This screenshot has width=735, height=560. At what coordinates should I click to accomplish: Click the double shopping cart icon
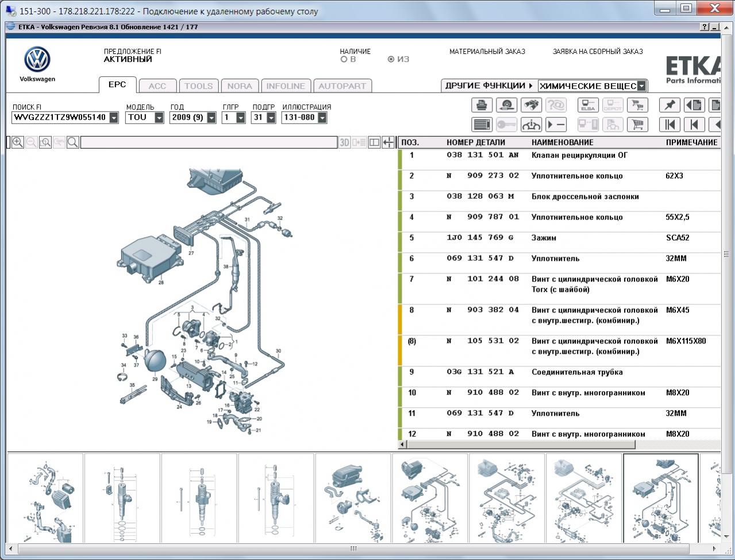coord(637,105)
